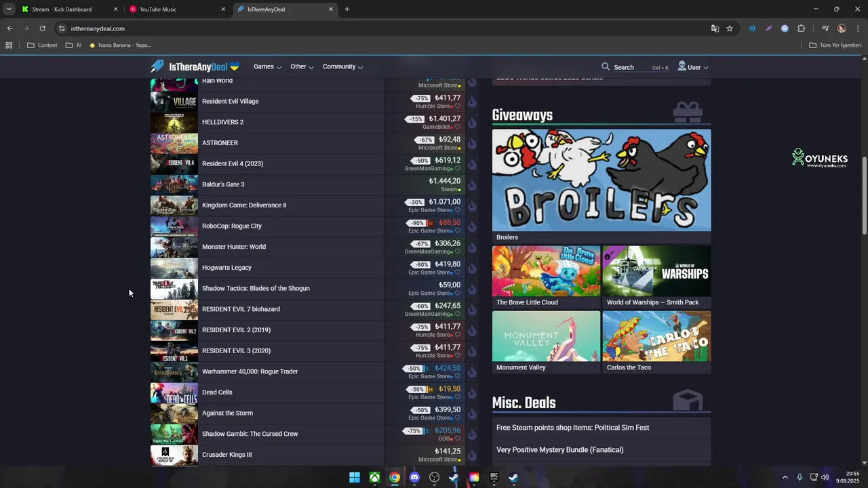Open the Crusader Kings III game link
The image size is (868, 488).
pyautogui.click(x=226, y=455)
